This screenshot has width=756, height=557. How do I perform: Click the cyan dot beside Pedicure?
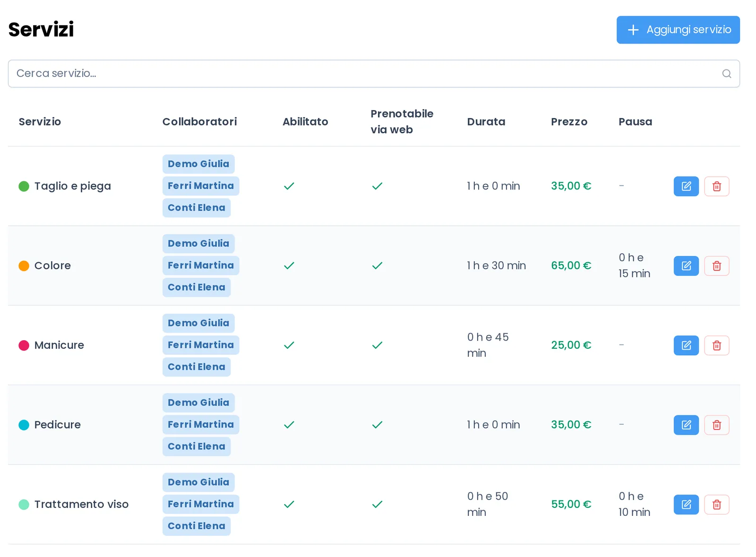tap(24, 425)
